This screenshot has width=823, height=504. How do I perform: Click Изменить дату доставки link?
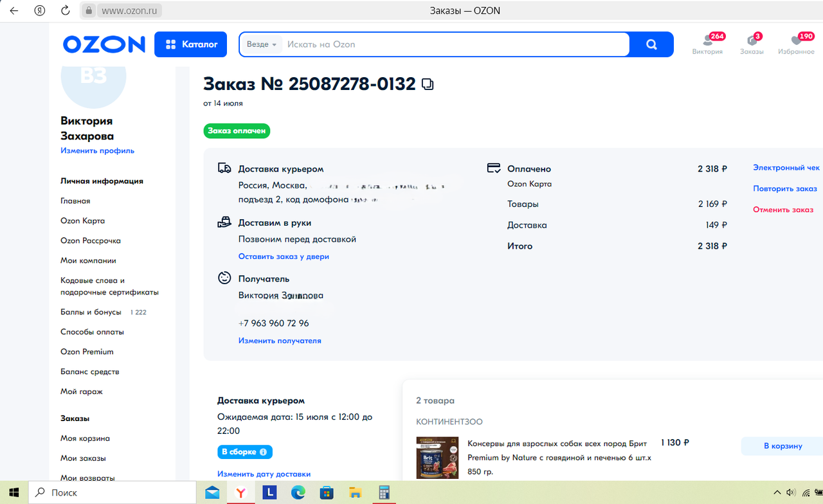pos(264,474)
